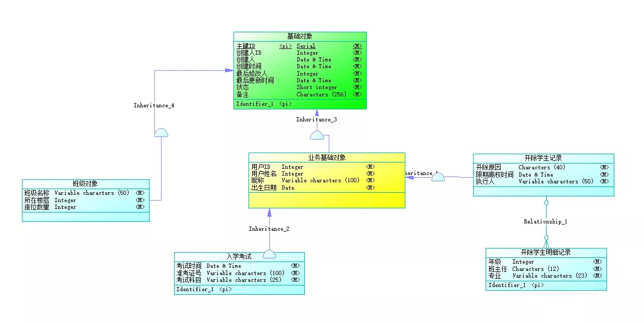This screenshot has width=644, height=324.
Task: Click the Characters (40) data type
Action: 542,167
